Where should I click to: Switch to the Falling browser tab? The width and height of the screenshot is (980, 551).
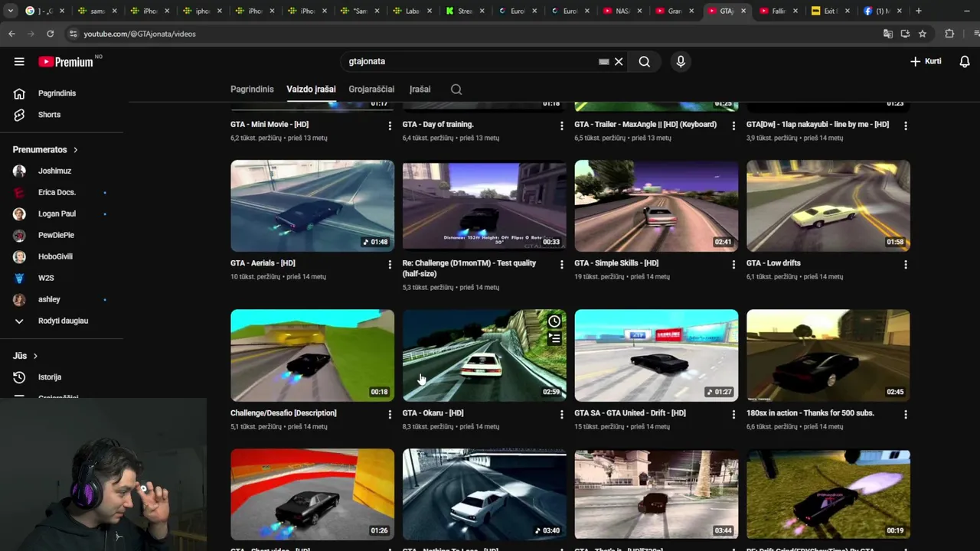pyautogui.click(x=779, y=11)
